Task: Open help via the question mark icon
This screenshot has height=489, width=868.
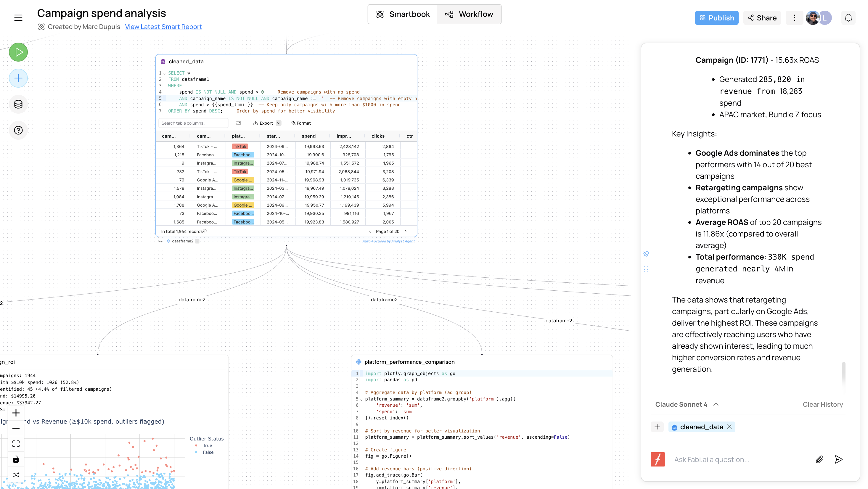Action: point(18,130)
